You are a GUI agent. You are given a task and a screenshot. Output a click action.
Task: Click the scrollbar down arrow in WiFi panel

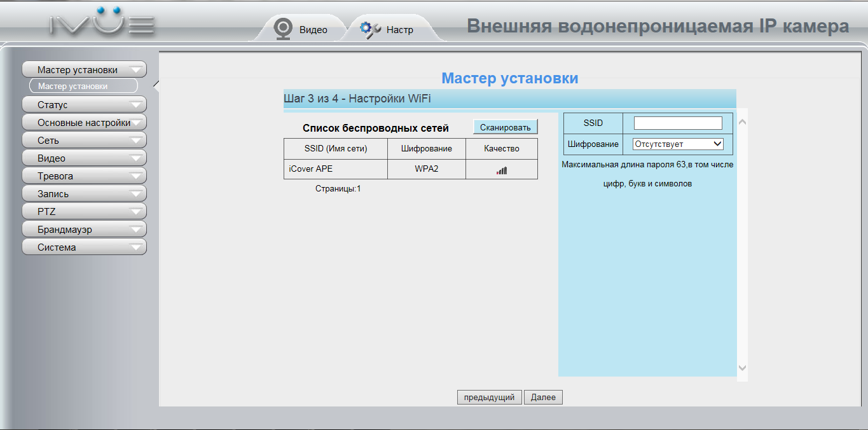coord(742,368)
